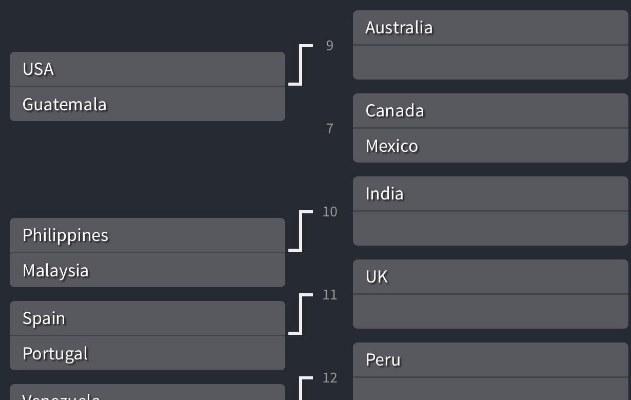Open match number 7
The width and height of the screenshot is (631, 400).
330,129
